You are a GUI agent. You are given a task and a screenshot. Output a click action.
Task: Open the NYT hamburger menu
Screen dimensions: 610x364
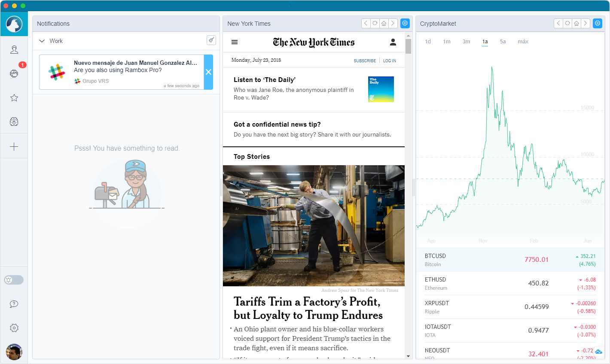tap(235, 42)
